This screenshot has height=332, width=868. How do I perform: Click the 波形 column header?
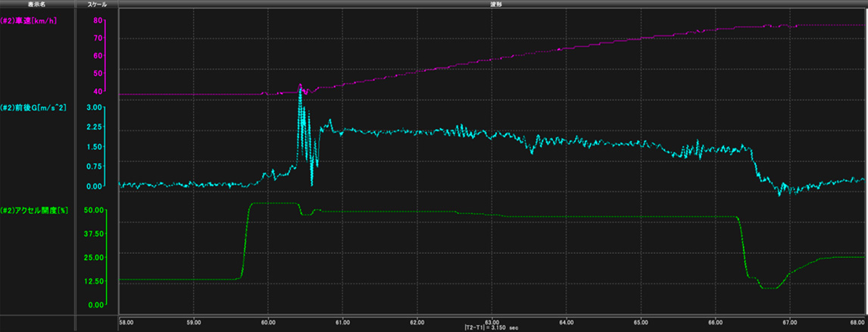tap(493, 5)
